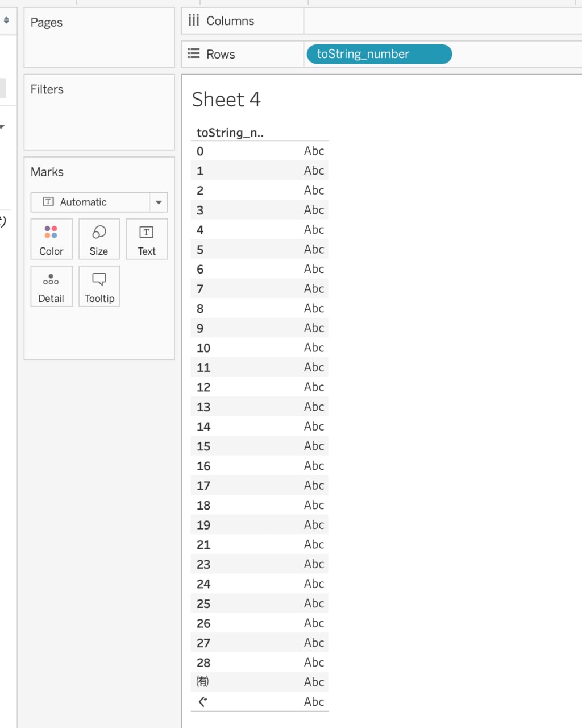Click the up-down sort arrows at the left edge
The image size is (582, 728).
click(x=6, y=20)
